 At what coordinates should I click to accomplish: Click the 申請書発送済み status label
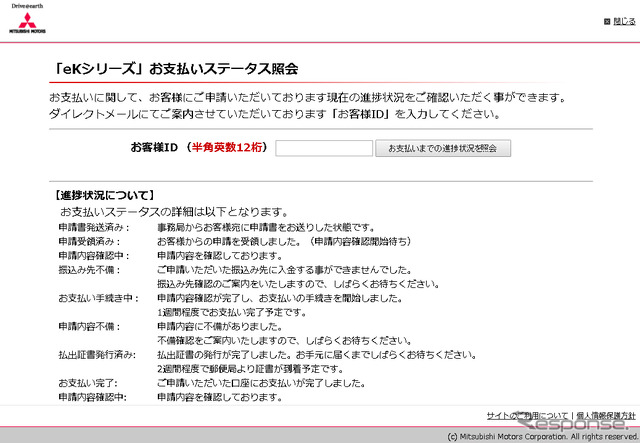click(x=94, y=227)
